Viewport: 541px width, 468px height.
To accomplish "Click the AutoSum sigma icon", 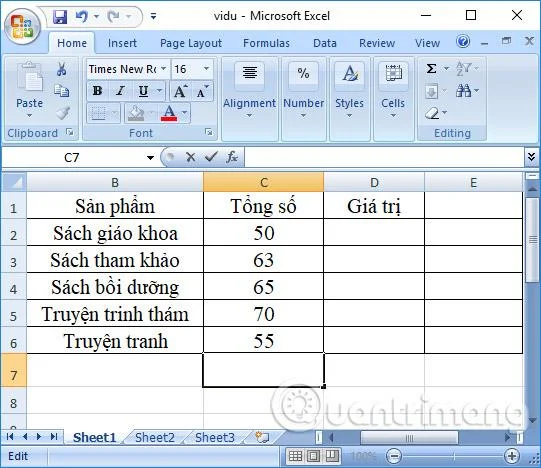I will pyautogui.click(x=431, y=68).
